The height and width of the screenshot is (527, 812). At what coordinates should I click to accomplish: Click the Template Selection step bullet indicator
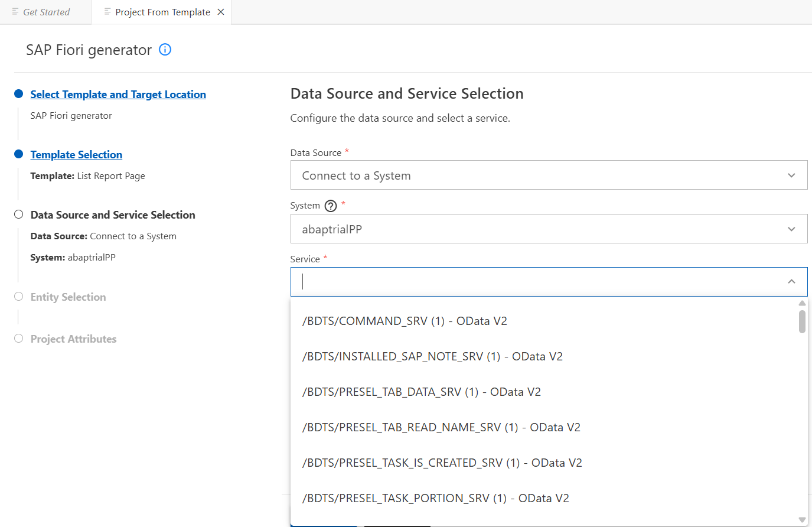(x=19, y=154)
